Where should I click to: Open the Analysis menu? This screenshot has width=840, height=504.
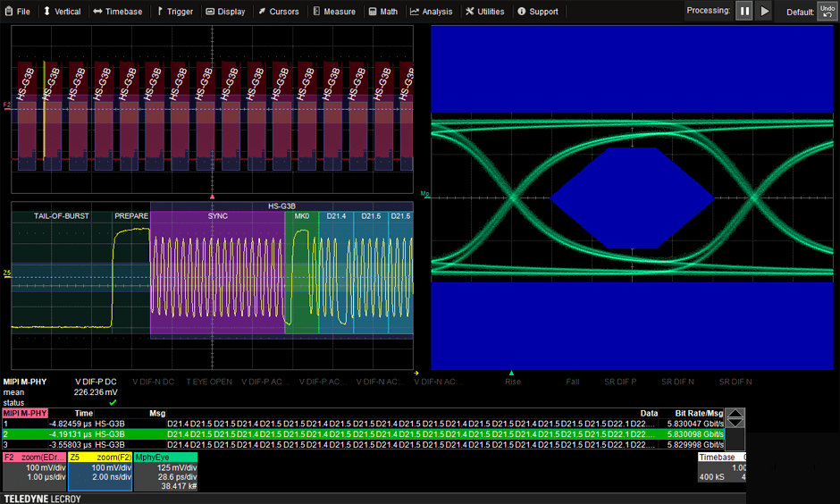point(431,12)
